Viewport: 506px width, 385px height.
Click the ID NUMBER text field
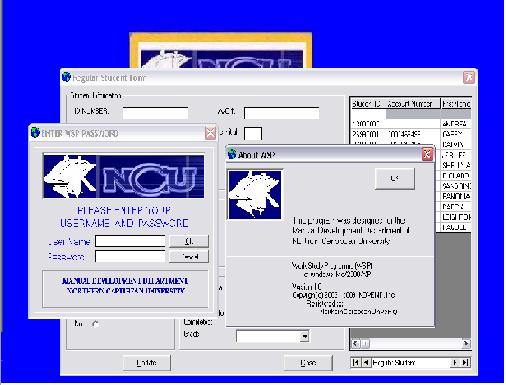155,113
